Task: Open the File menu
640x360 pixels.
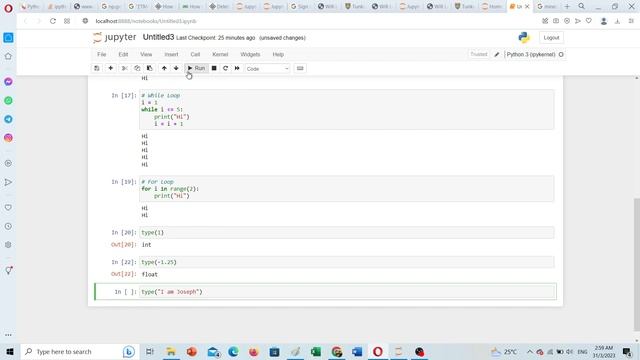Action: click(102, 54)
